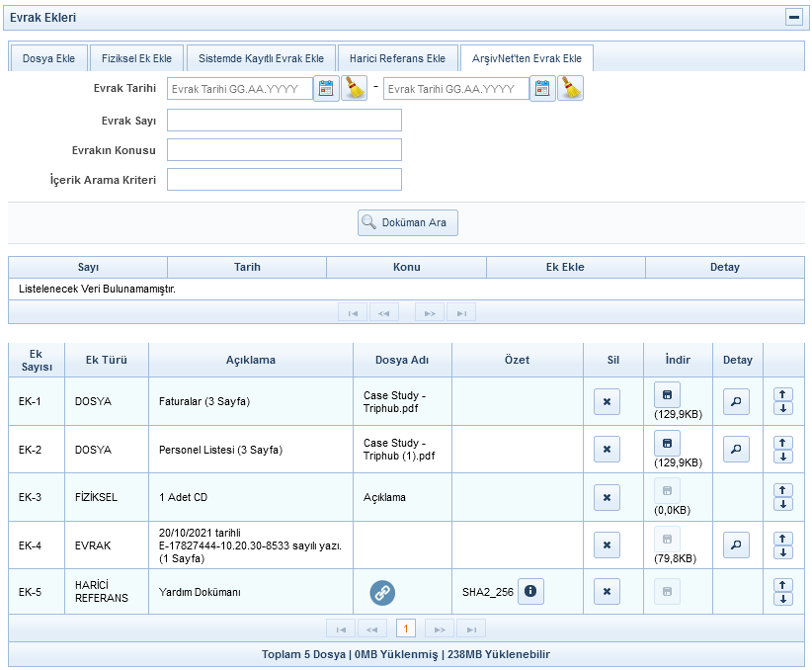Delete the EK-1 Faturalar attachment
The height and width of the screenshot is (670, 812).
point(607,402)
